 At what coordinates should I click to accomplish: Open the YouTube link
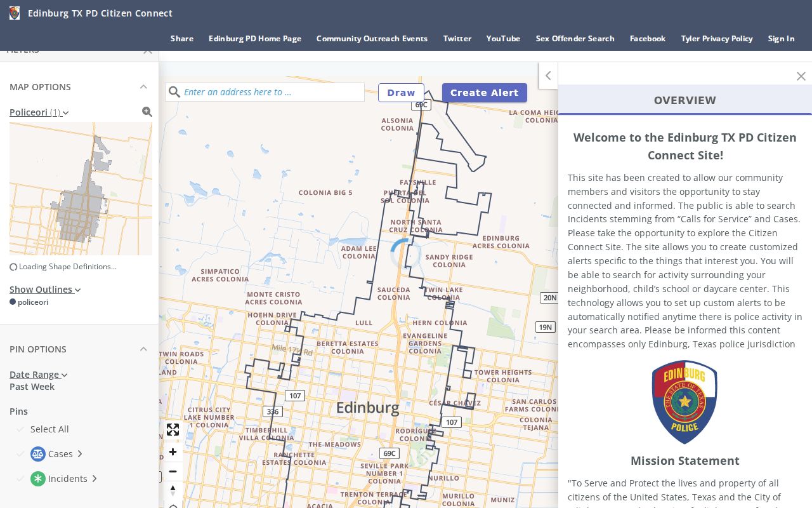pyautogui.click(x=504, y=39)
